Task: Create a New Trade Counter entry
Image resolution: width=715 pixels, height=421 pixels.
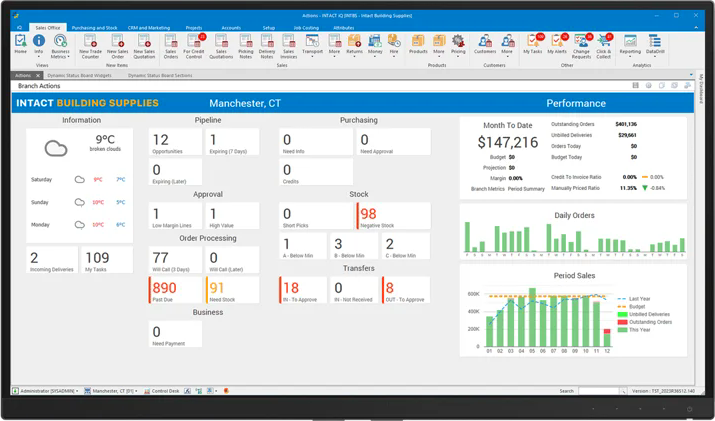Action: pyautogui.click(x=90, y=46)
